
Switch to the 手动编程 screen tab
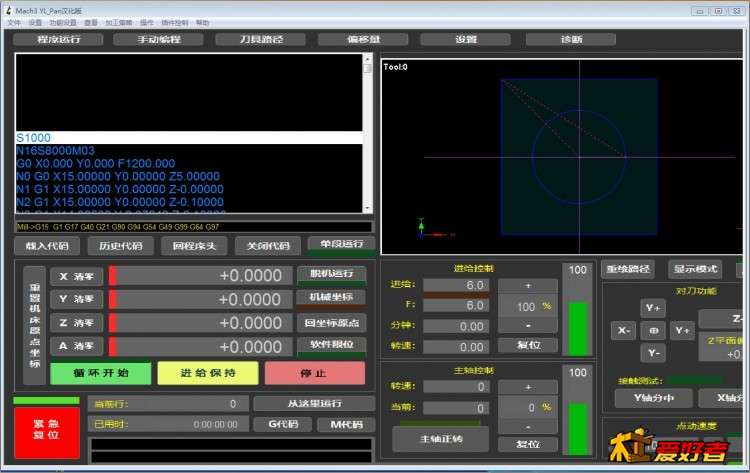[159, 39]
